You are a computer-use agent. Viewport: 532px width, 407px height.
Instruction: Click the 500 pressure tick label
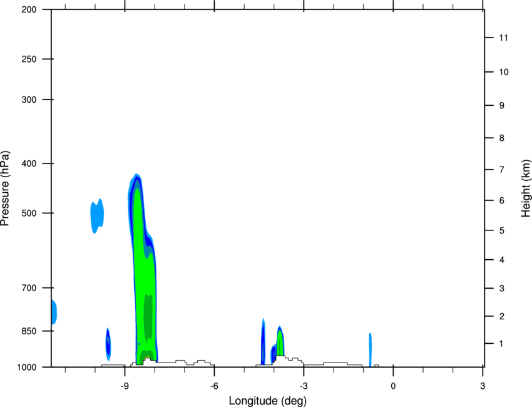click(x=29, y=213)
